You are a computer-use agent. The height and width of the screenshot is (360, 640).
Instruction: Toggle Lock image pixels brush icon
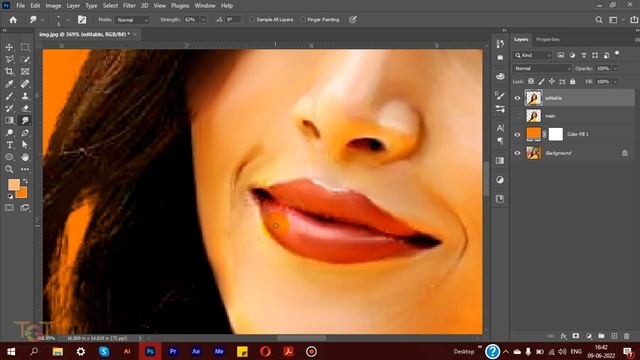coord(542,82)
